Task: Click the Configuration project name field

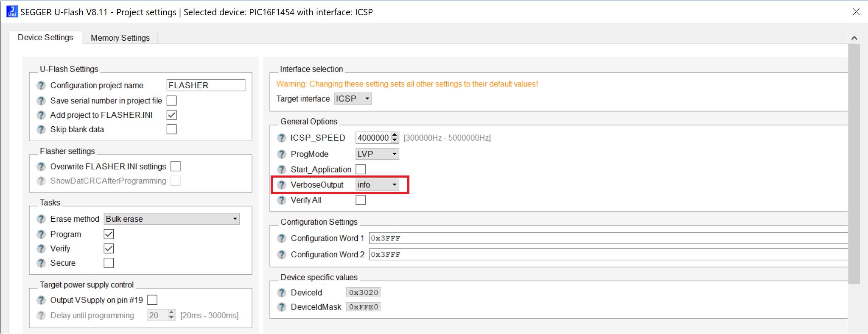Action: pyautogui.click(x=206, y=86)
